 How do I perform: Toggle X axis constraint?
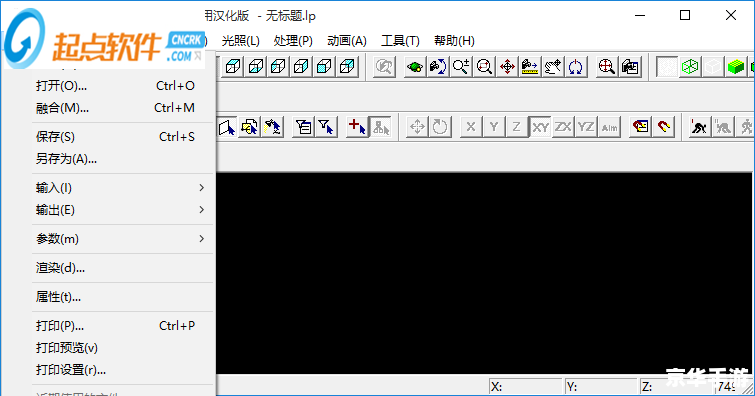point(471,127)
